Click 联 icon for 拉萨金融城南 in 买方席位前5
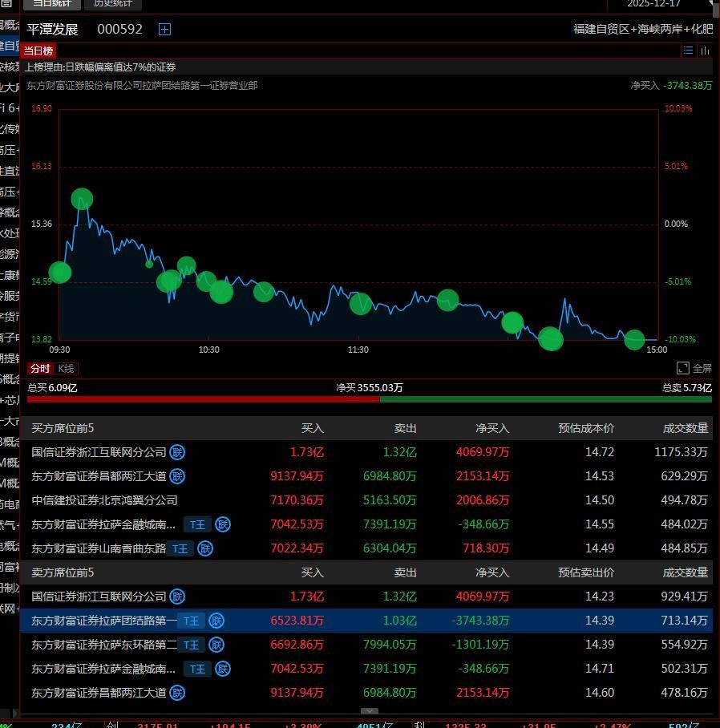The width and height of the screenshot is (720, 728). pyautogui.click(x=222, y=524)
